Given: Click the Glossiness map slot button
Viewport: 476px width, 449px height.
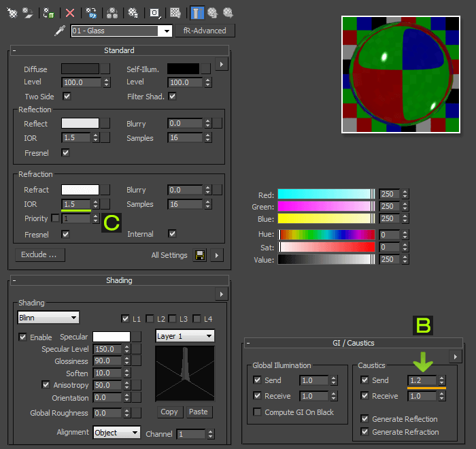Looking at the screenshot, I should click(x=137, y=361).
